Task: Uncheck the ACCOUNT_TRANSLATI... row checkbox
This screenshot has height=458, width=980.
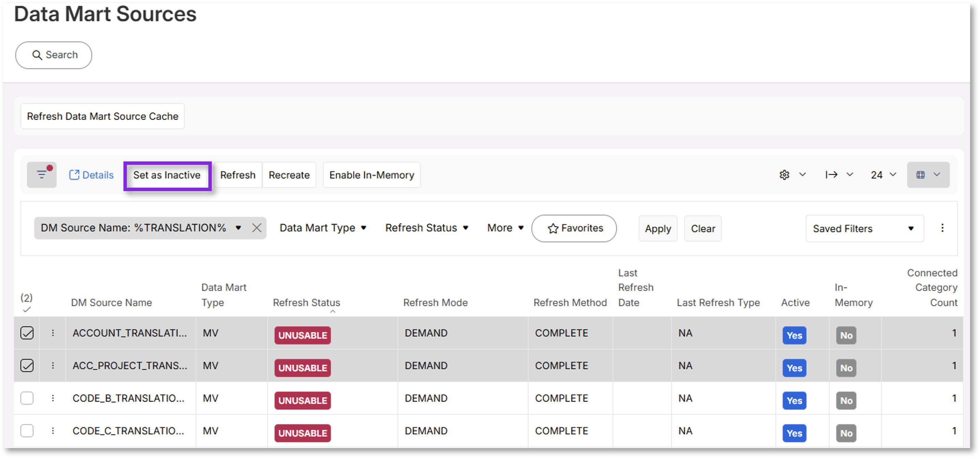Action: (27, 333)
